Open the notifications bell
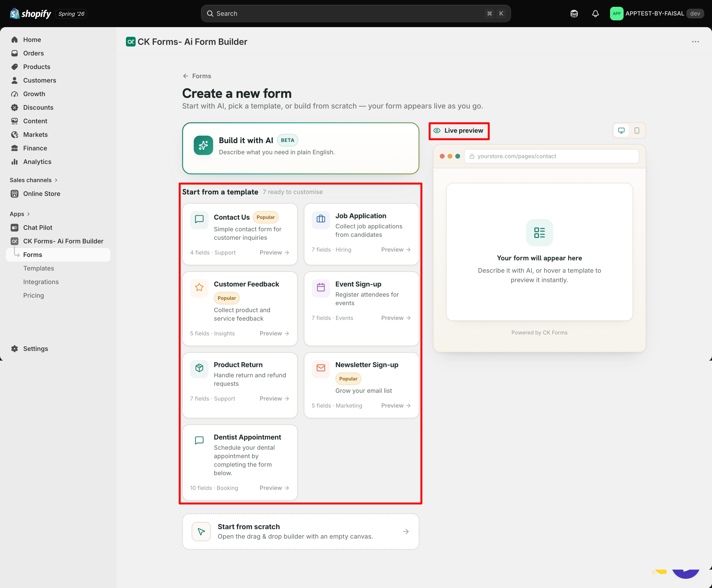 (x=595, y=14)
